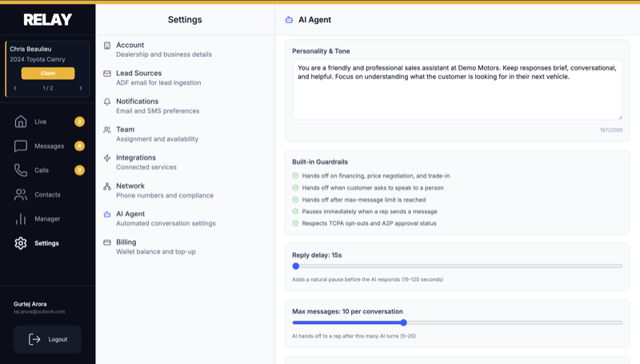Click the check icon beside speak to a person guardrail

coord(295,188)
